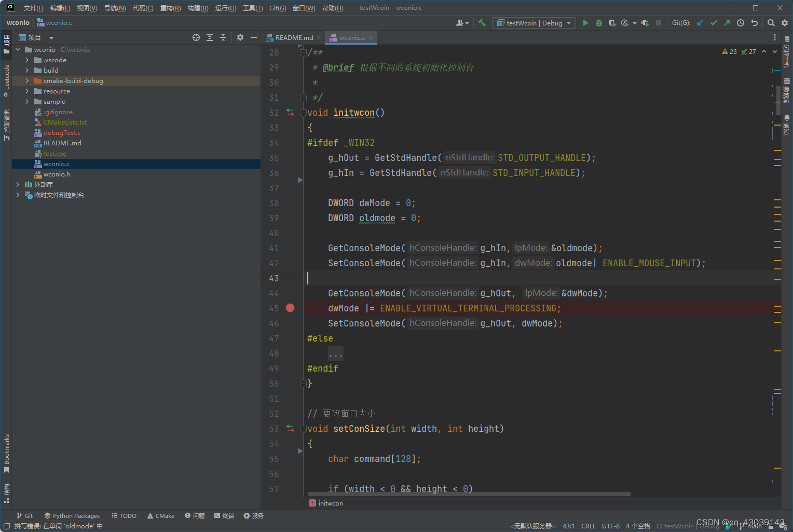Image resolution: width=793 pixels, height=532 pixels.
Task: Collapse the wconio root folder
Action: coord(18,50)
